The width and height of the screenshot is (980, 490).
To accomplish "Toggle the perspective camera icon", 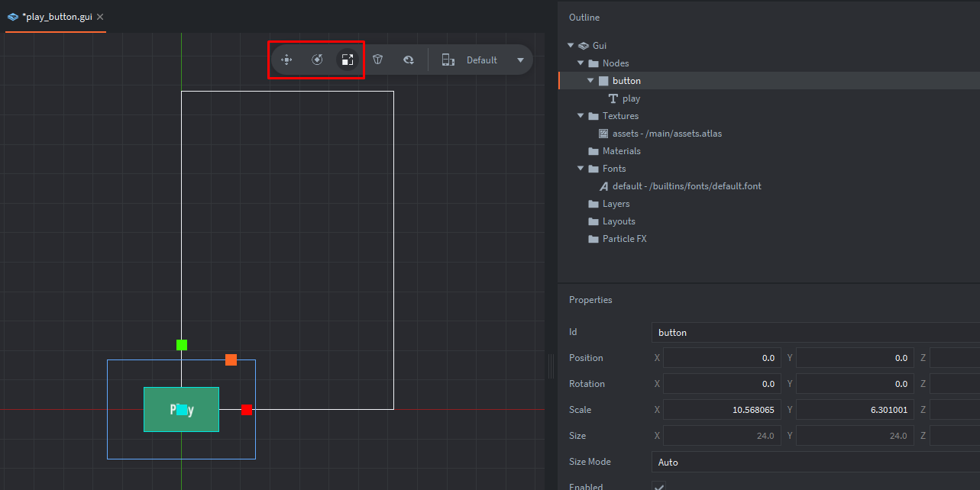I will 378,60.
